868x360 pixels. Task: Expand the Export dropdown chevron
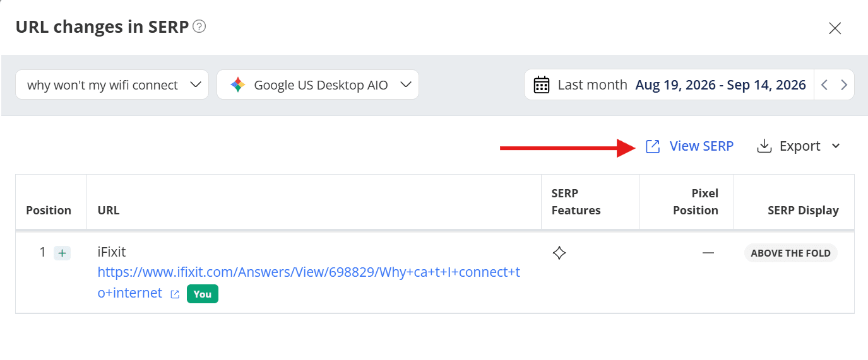[x=836, y=146]
